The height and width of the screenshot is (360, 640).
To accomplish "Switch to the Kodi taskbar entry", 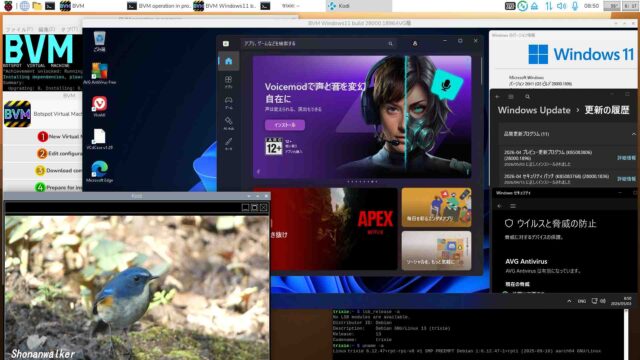I will click(358, 6).
